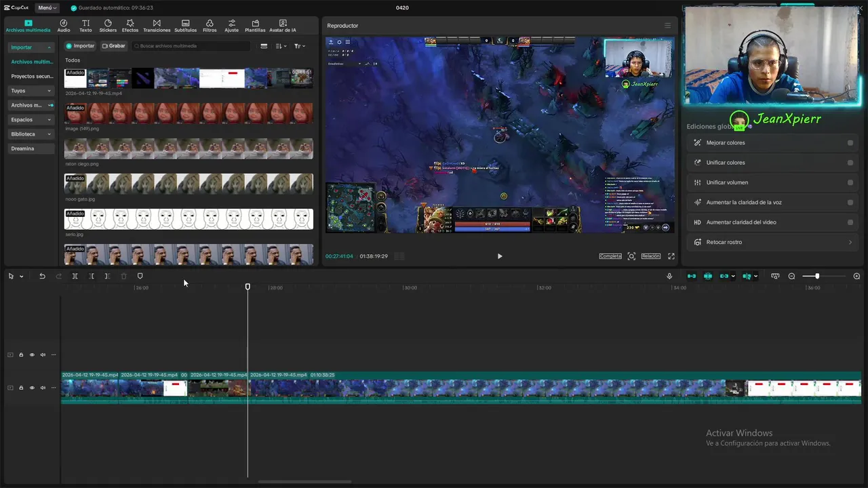Click the Relación aspect ratio button
This screenshot has height=488, width=868.
pyautogui.click(x=650, y=256)
